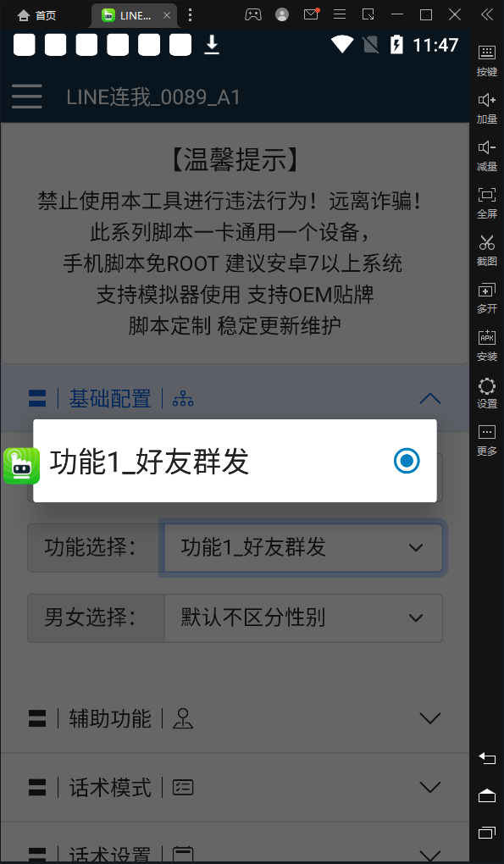Lower volume with the 减量 icon

click(x=486, y=155)
